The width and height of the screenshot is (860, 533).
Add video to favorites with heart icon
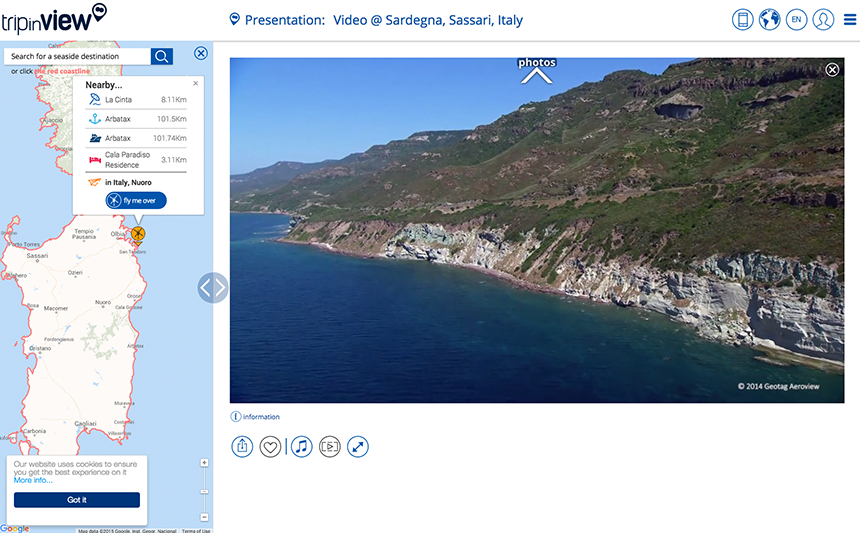click(x=270, y=446)
